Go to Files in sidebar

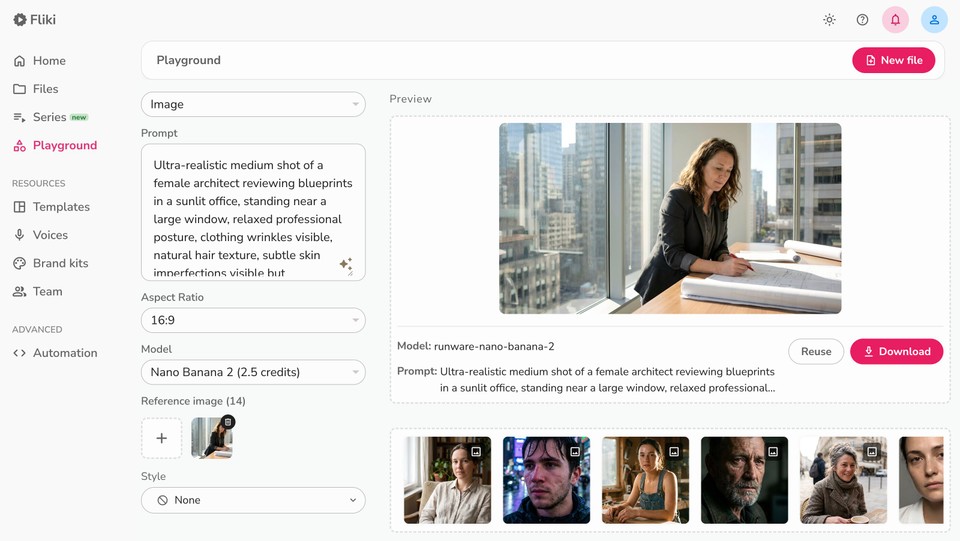pos(45,89)
